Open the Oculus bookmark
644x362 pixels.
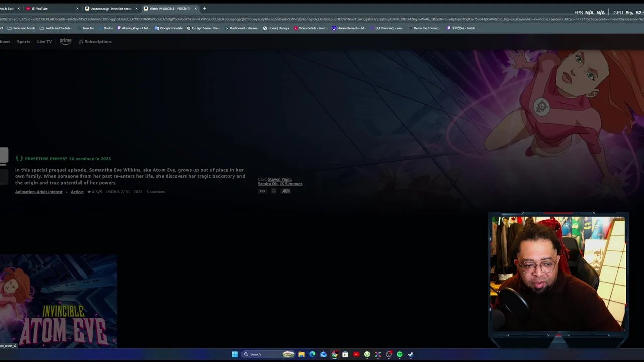105,28
